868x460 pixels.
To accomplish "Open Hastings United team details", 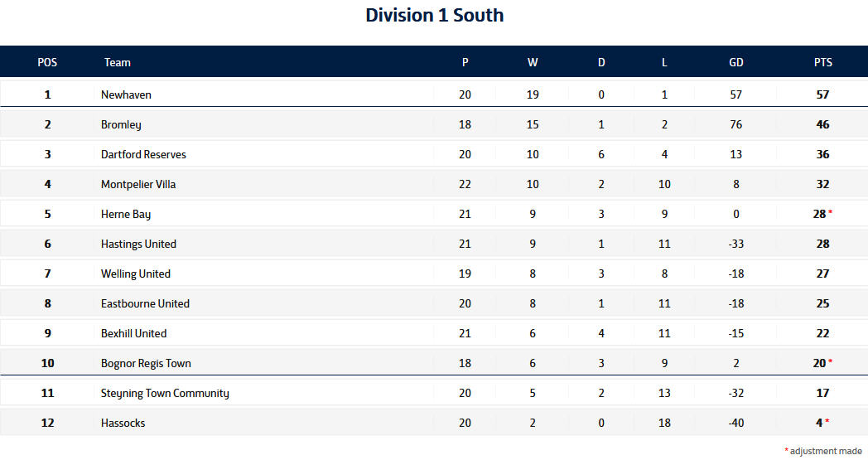I will click(138, 244).
